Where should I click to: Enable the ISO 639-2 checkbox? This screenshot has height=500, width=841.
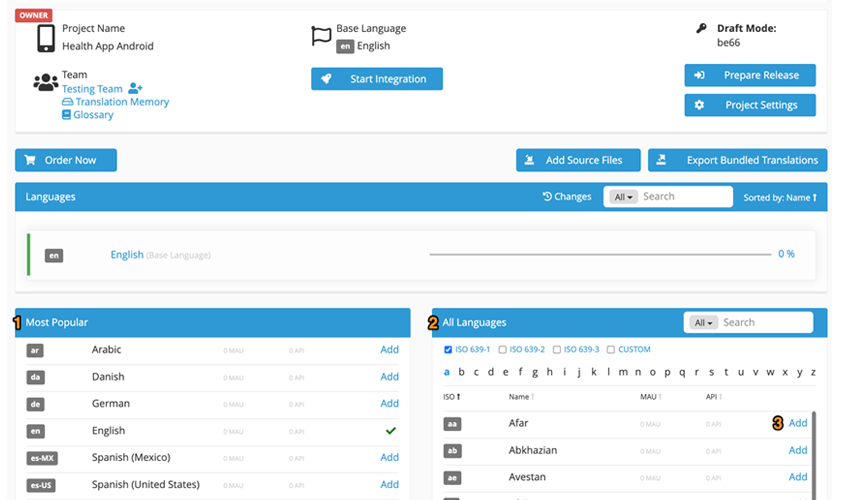point(503,350)
